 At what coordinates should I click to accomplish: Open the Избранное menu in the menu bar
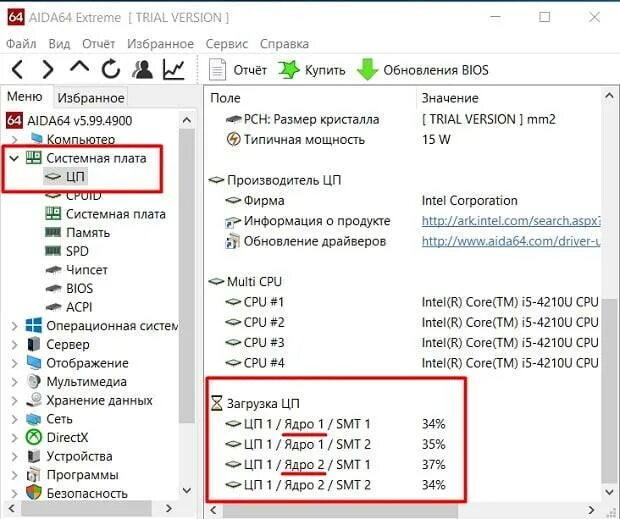click(160, 43)
